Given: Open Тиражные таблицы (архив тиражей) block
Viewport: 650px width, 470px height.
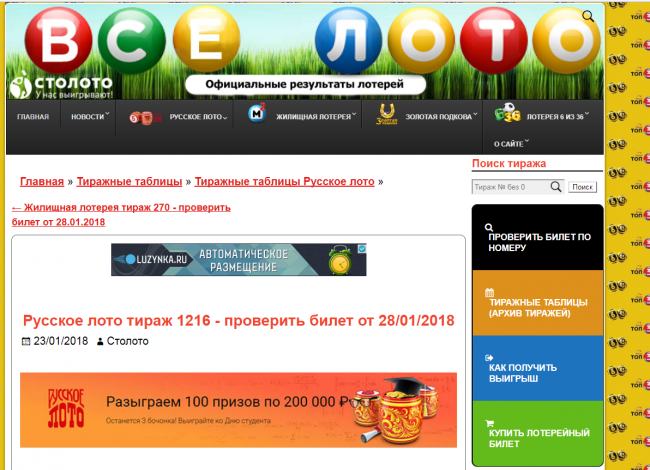Looking at the screenshot, I should click(x=538, y=303).
